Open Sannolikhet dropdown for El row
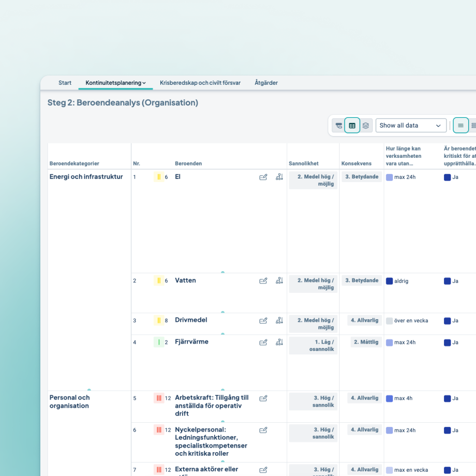 click(x=314, y=180)
